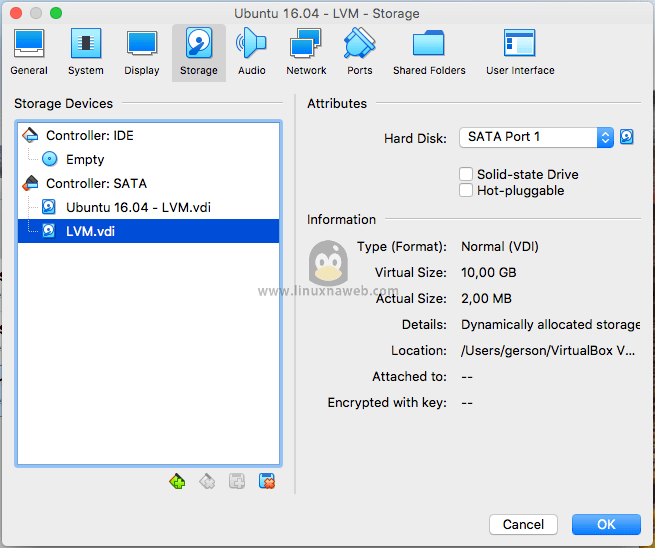Click the choose virtual hard disk icon
The width and height of the screenshot is (655, 548).
click(x=627, y=137)
